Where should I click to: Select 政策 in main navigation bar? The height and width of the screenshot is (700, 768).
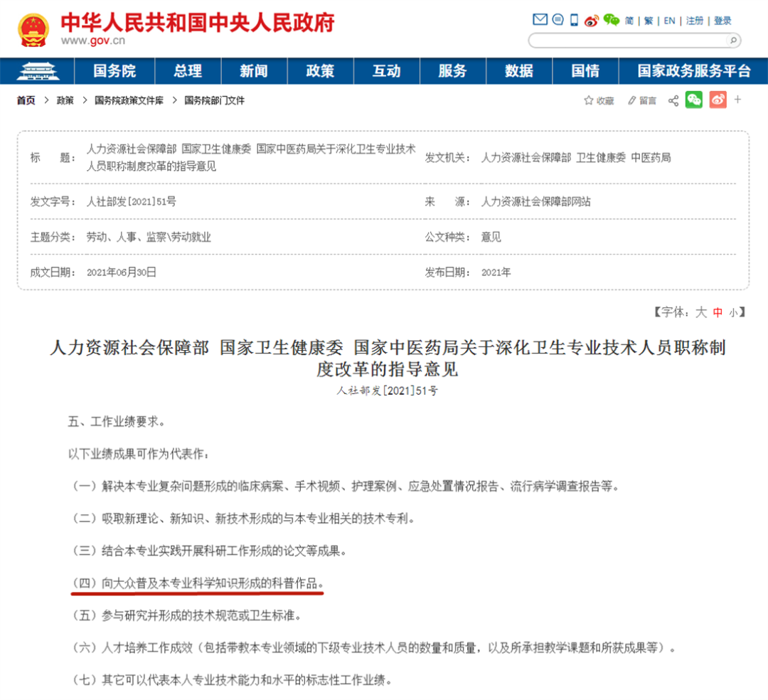[x=320, y=71]
